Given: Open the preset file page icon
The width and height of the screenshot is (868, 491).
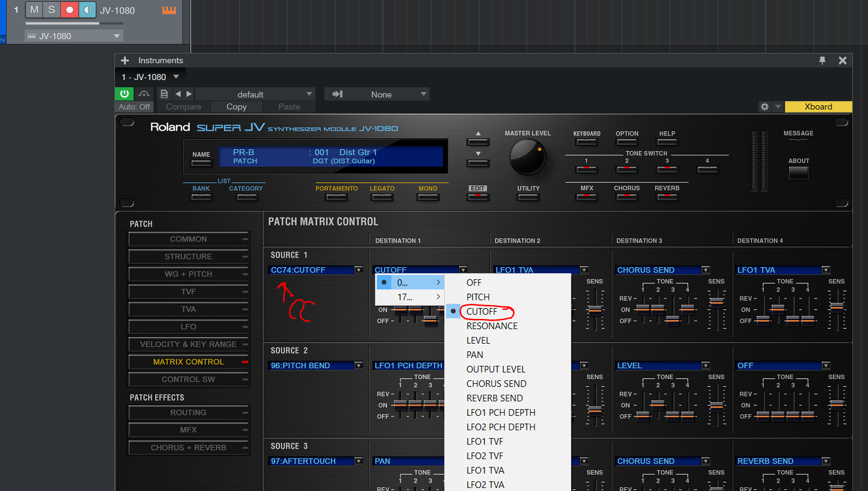Looking at the screenshot, I should pos(164,94).
